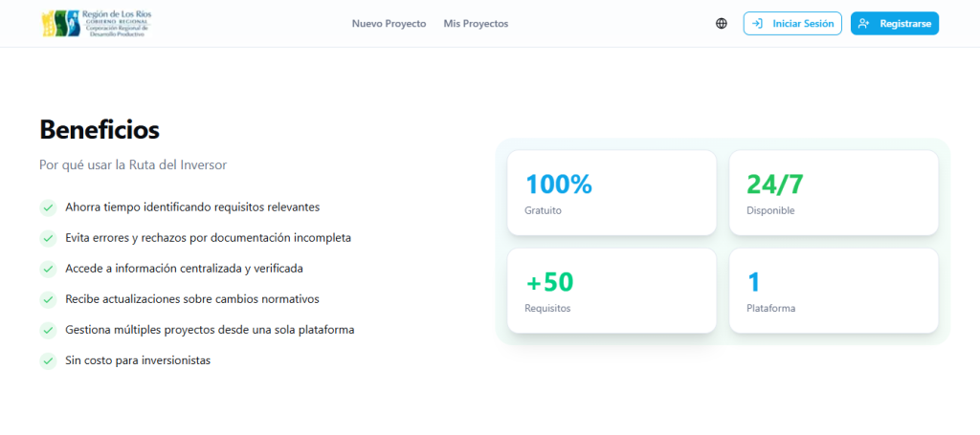
Task: Select the 24/7 Disponible card
Action: pos(833,192)
